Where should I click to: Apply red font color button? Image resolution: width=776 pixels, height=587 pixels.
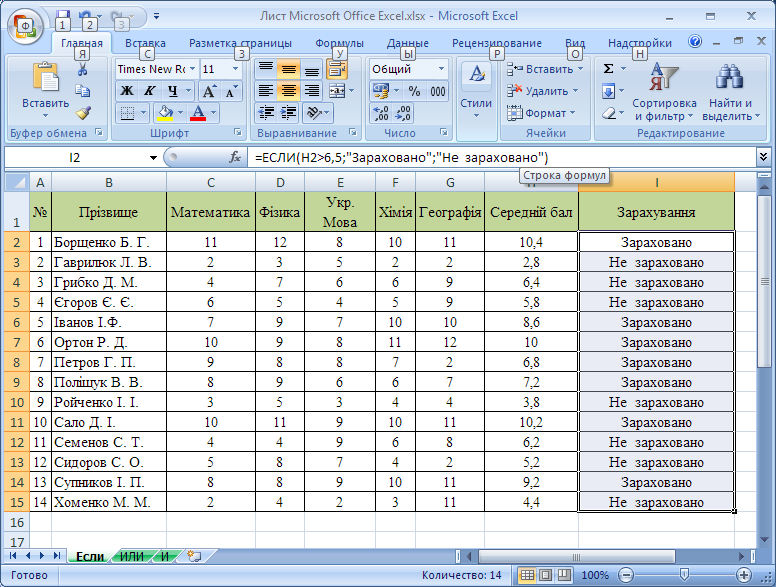pyautogui.click(x=198, y=113)
